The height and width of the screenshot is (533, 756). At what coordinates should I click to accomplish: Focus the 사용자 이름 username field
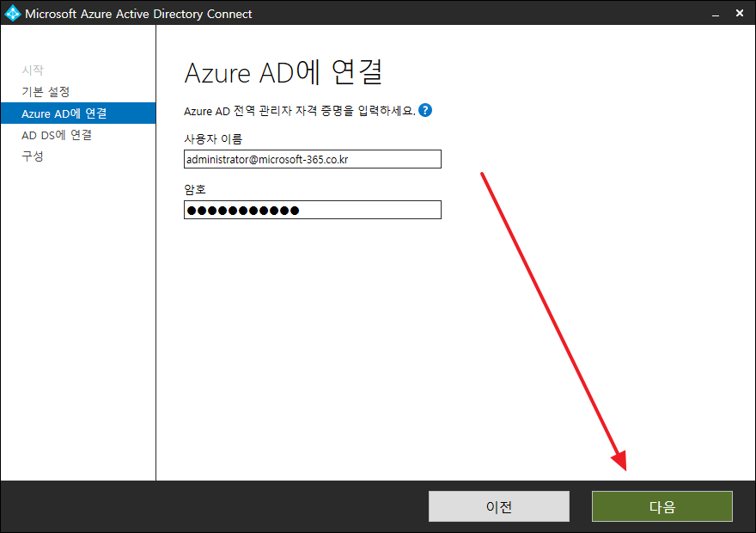(313, 159)
